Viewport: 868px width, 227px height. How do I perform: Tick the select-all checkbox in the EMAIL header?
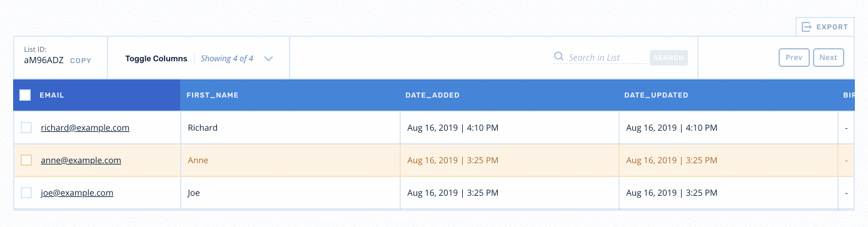[25, 95]
